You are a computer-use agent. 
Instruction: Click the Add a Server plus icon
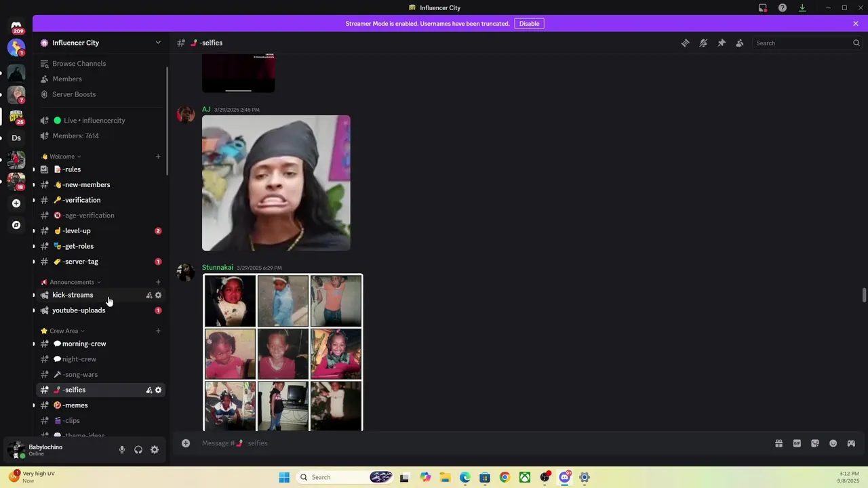coord(16,203)
